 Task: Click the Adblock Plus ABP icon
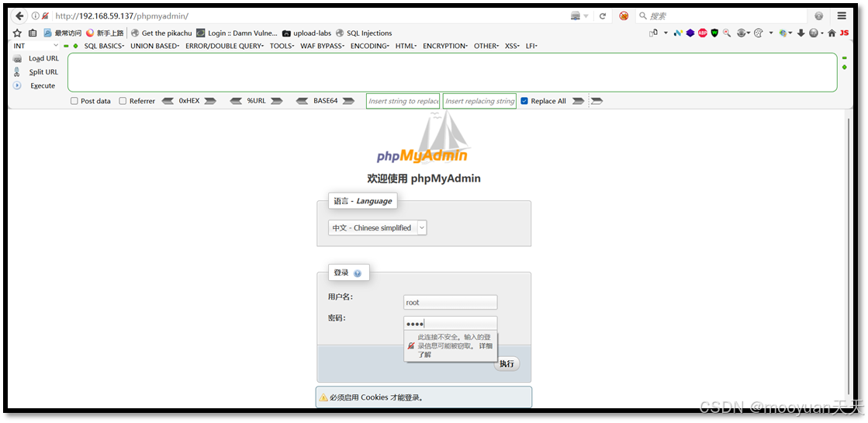click(x=703, y=33)
